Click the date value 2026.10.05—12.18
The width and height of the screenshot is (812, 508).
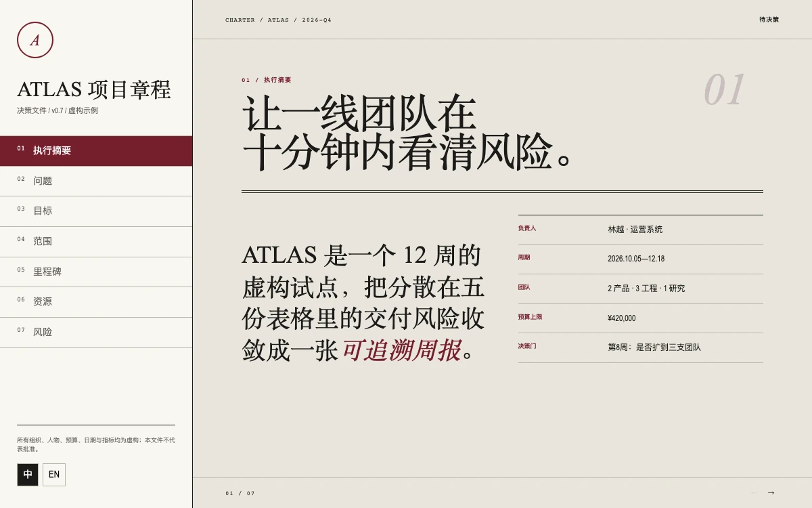tap(636, 259)
